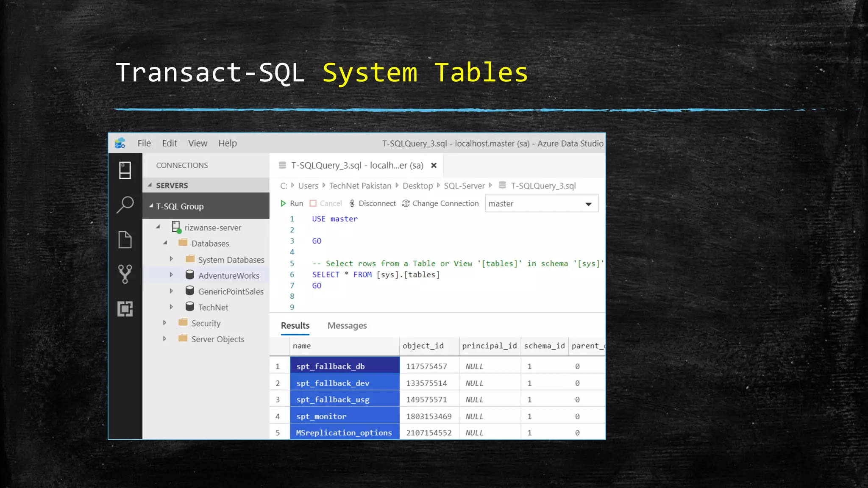Screen dimensions: 868x488
Task: Click the Disconnect plug icon
Action: [352, 204]
